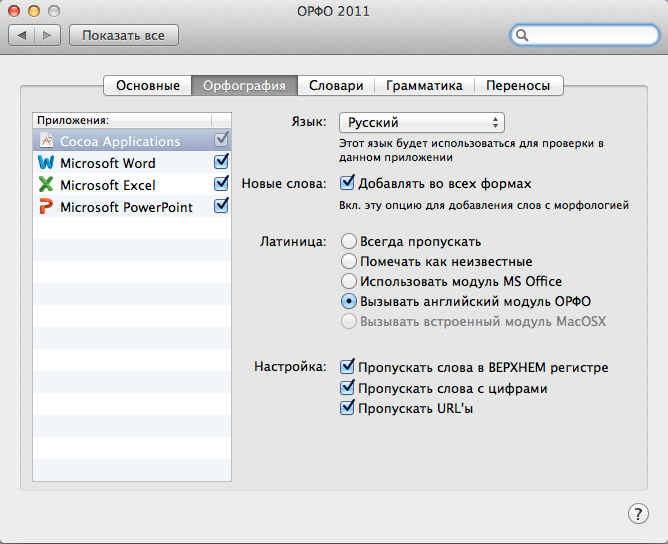Click the Cocoa Applications icon
Screen dimensions: 668x544
point(46,141)
